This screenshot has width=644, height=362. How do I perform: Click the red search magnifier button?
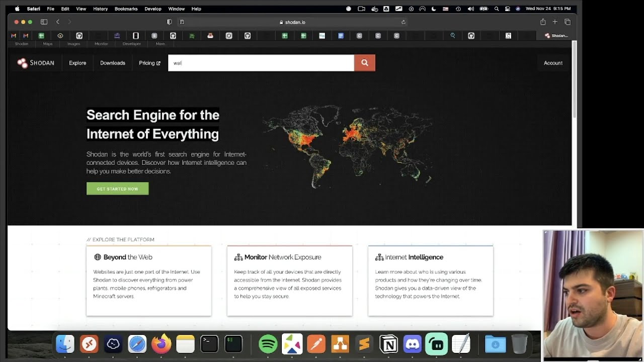coord(365,63)
